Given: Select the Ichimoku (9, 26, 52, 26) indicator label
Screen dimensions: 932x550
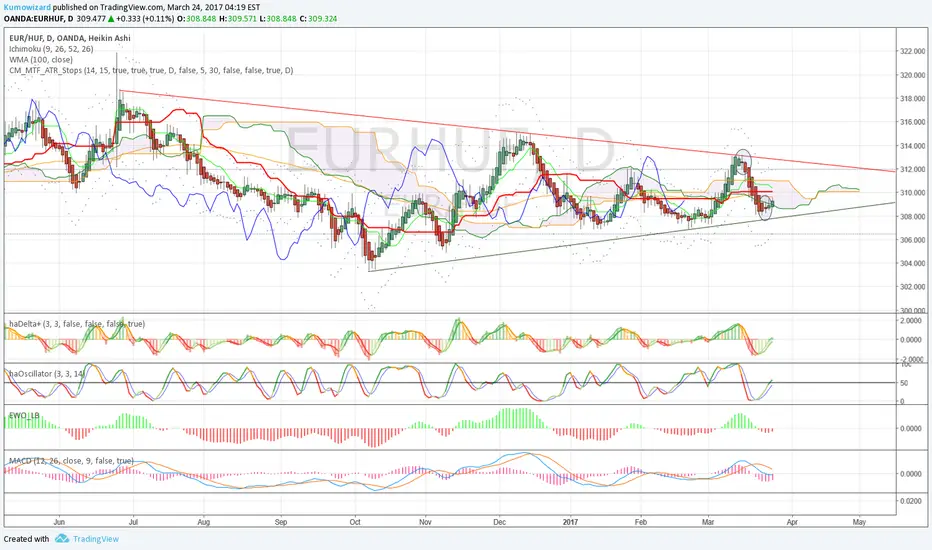Looking at the screenshot, I should [51, 49].
